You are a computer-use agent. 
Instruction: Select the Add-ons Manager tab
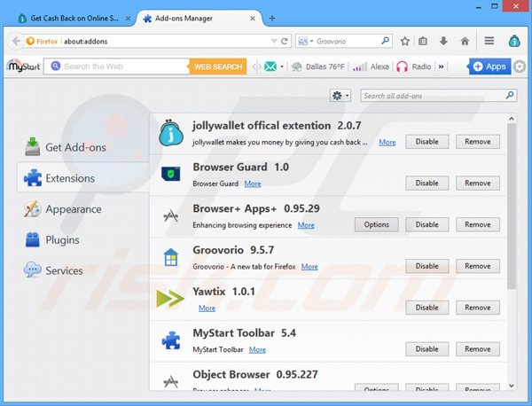(199, 19)
